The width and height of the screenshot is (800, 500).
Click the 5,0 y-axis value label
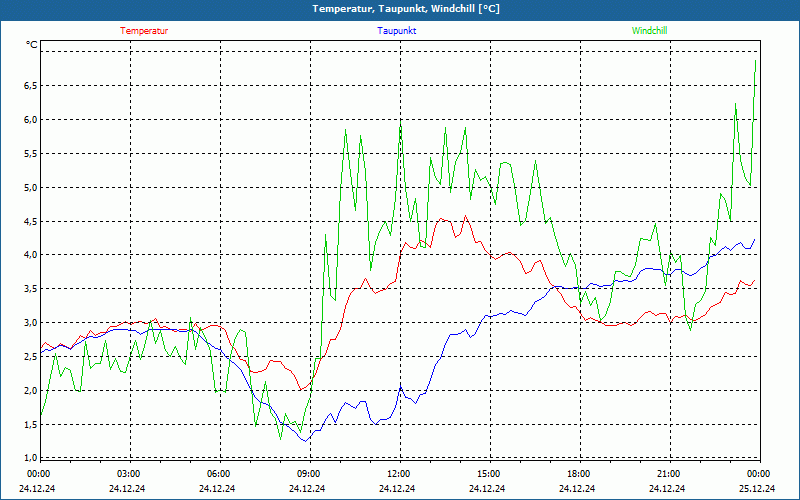[29, 187]
